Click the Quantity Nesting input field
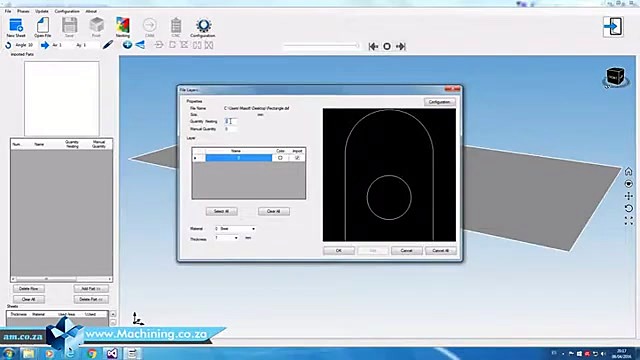The image size is (640, 360). coord(231,121)
